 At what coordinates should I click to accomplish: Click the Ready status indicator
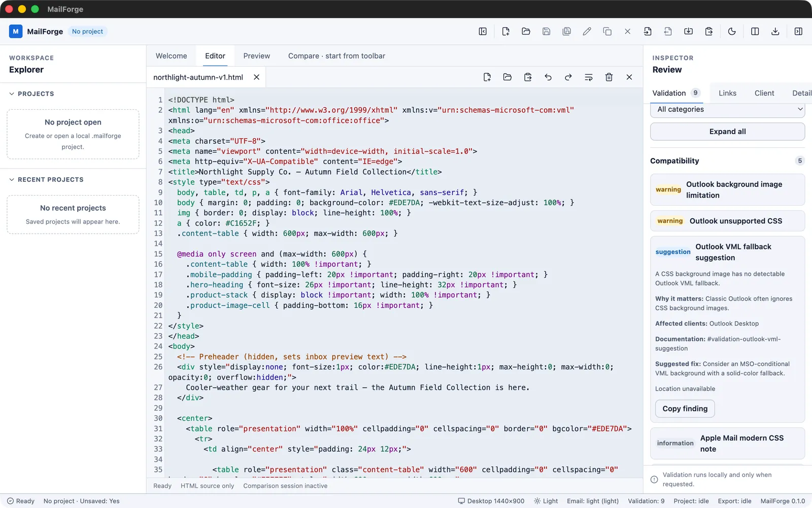point(21,501)
